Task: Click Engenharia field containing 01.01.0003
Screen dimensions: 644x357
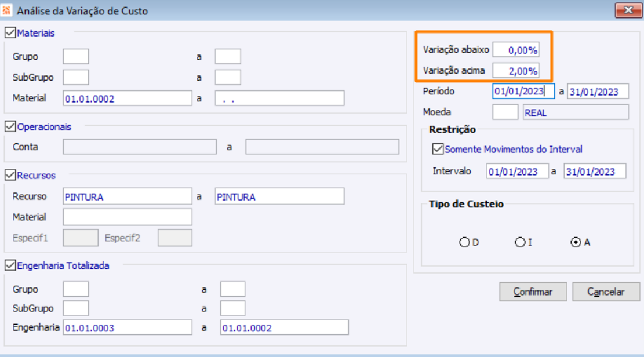Action: point(128,327)
